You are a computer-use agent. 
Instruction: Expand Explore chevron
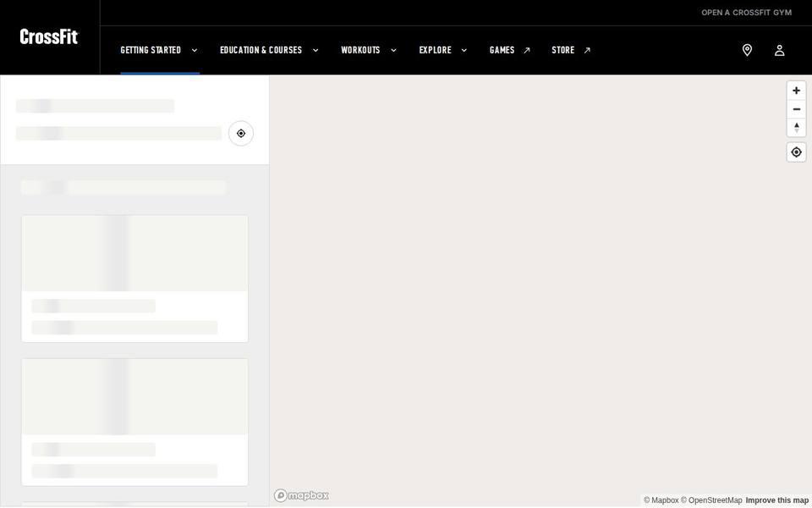[x=464, y=50]
